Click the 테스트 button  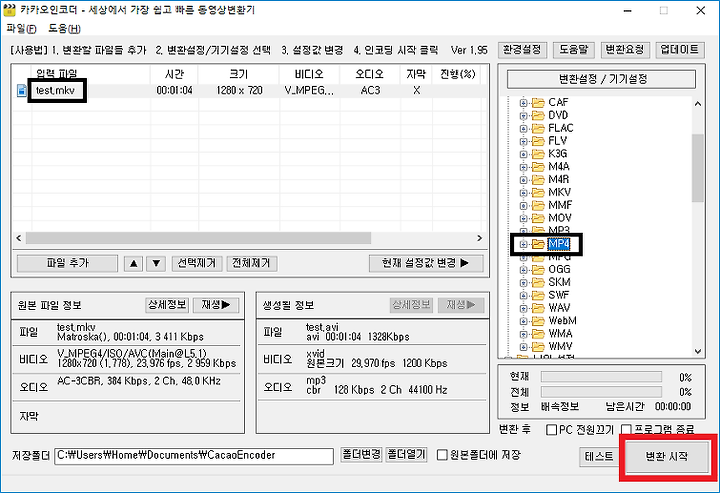(x=599, y=456)
